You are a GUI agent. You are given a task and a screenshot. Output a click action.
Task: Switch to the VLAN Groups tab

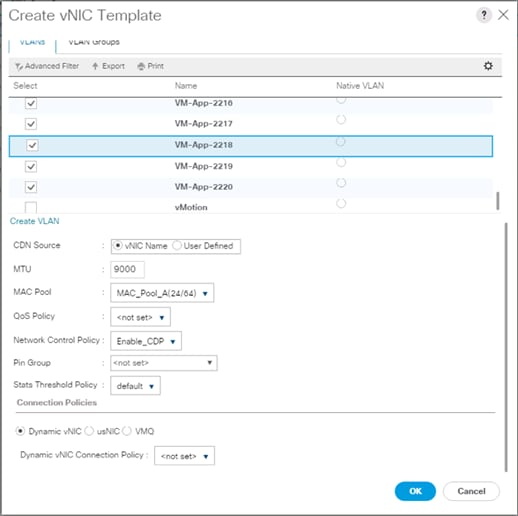[94, 43]
